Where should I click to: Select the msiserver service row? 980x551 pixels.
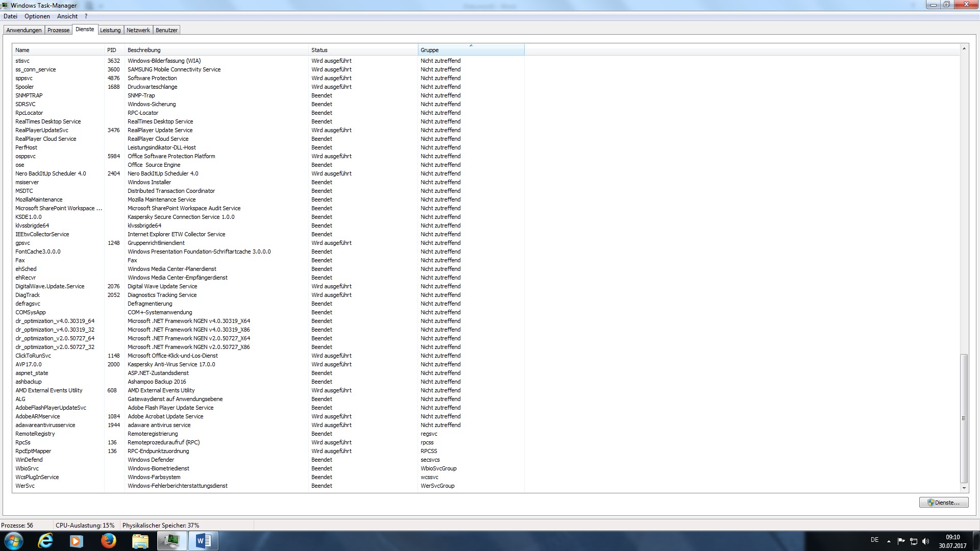tap(268, 182)
